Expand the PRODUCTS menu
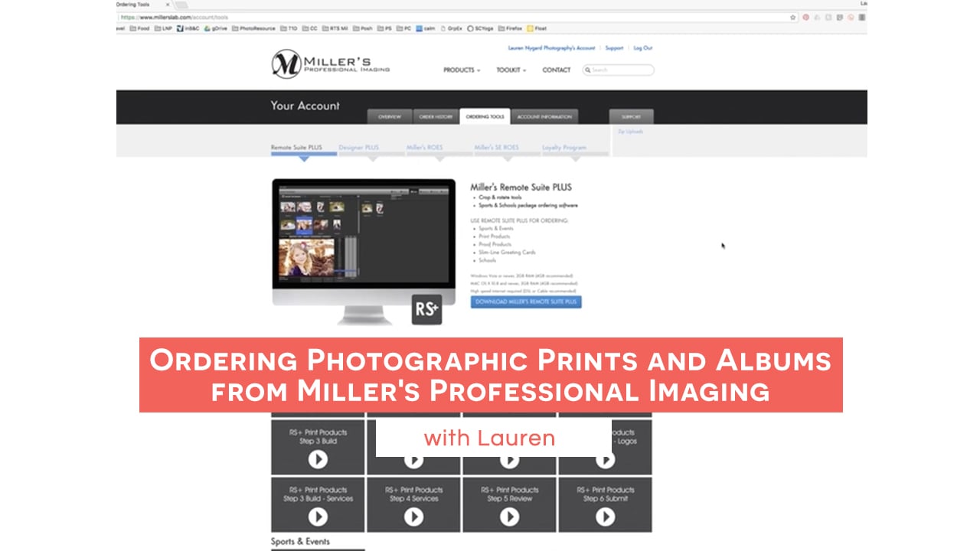This screenshot has height=551, width=980. tap(462, 70)
